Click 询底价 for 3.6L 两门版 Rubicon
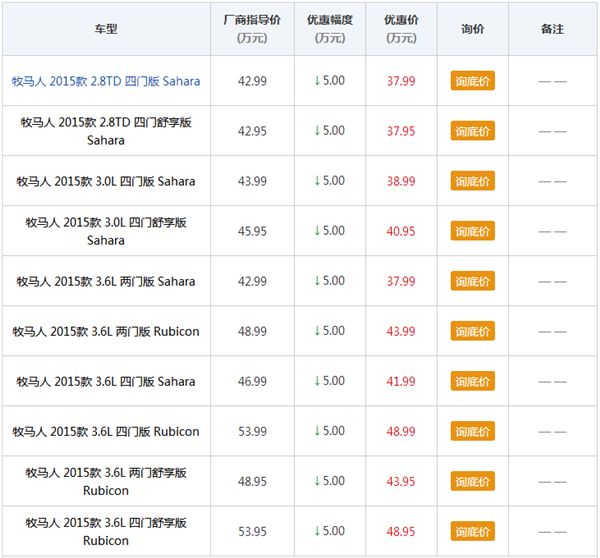Screen dimensions: 600x558 coord(473,331)
